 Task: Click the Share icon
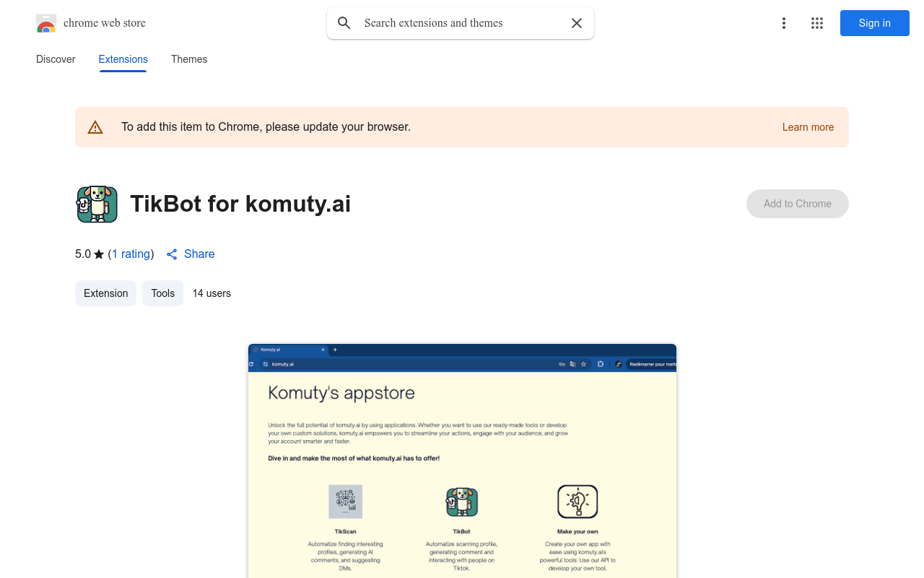[172, 254]
